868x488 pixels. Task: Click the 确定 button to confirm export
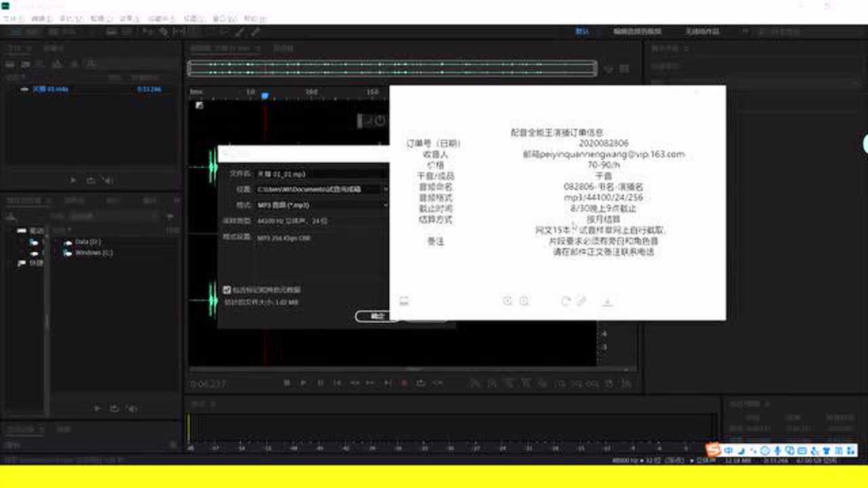(375, 317)
